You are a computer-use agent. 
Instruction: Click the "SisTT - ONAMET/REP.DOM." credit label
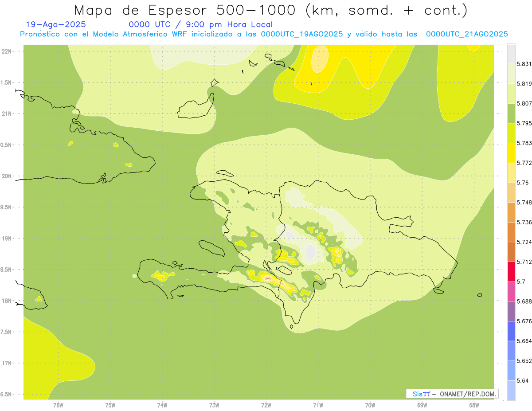coord(453,394)
